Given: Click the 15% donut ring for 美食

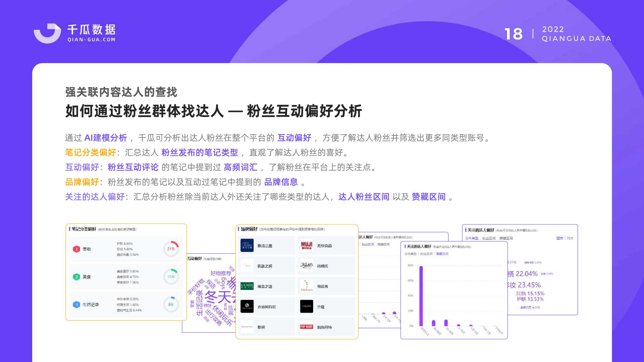Looking at the screenshot, I should pyautogui.click(x=171, y=277).
